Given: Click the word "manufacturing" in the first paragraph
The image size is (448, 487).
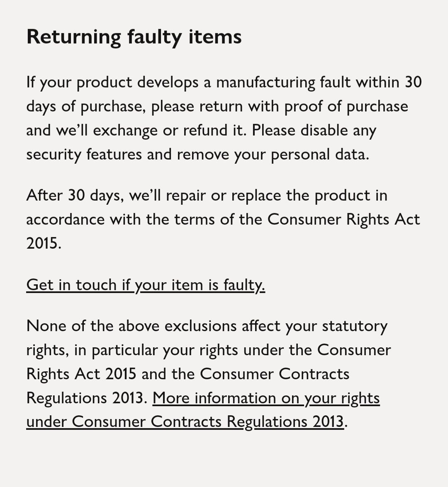Looking at the screenshot, I should click(265, 82).
